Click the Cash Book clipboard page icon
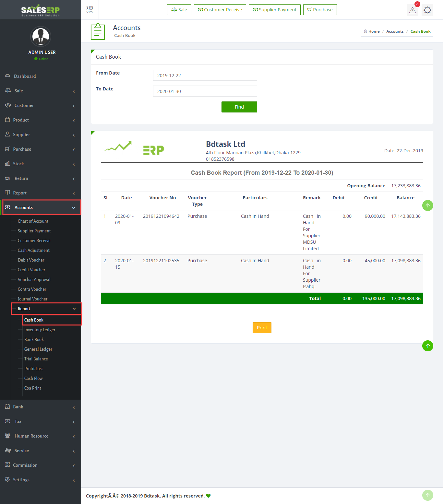The height and width of the screenshot is (504, 443). coord(98,31)
